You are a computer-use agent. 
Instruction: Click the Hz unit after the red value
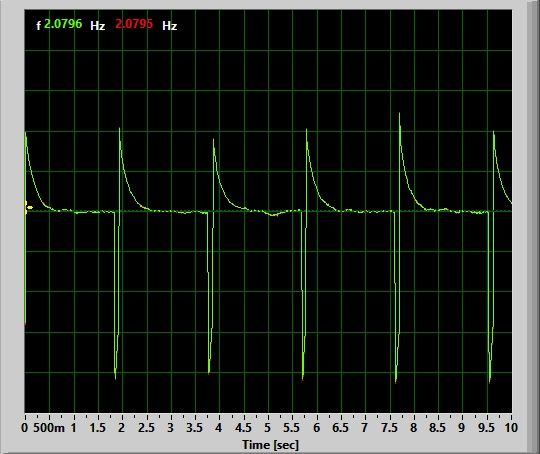pos(169,25)
